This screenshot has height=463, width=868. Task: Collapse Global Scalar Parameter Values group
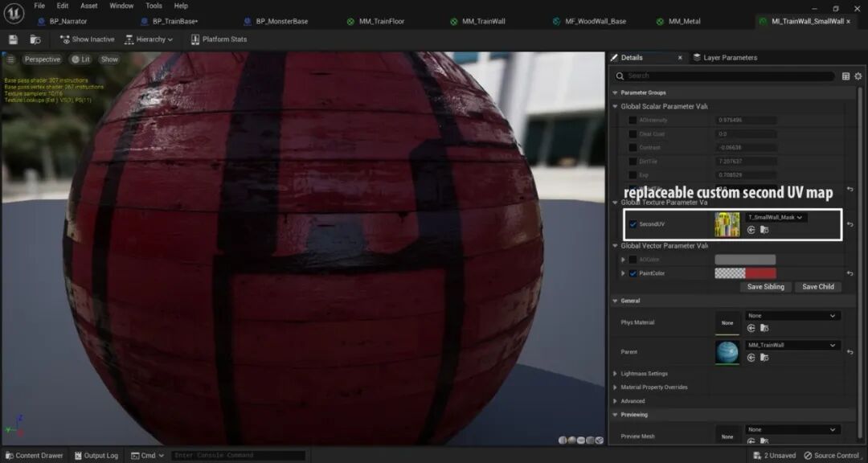coord(615,106)
